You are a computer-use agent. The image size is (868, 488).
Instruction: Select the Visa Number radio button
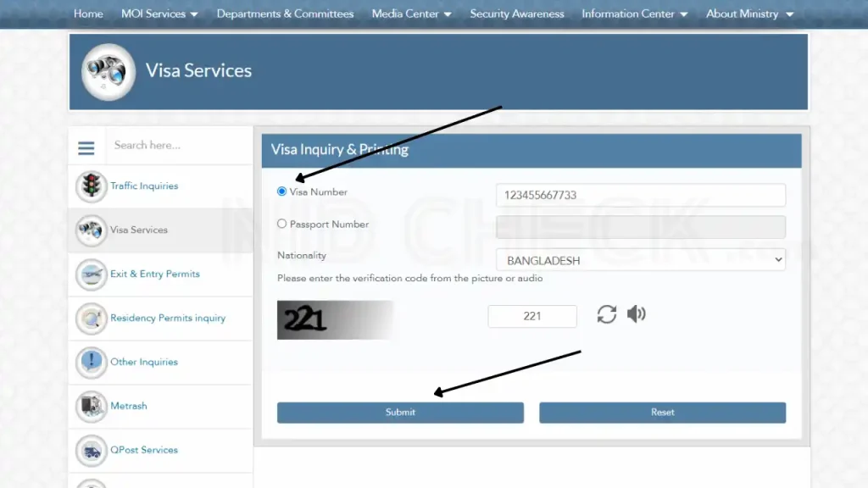(x=282, y=191)
